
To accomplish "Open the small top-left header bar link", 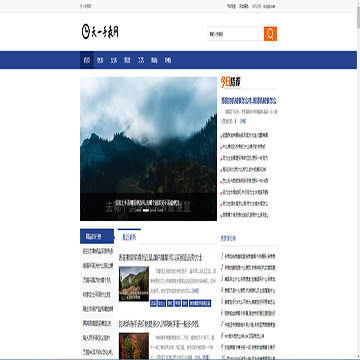I will point(86,6).
